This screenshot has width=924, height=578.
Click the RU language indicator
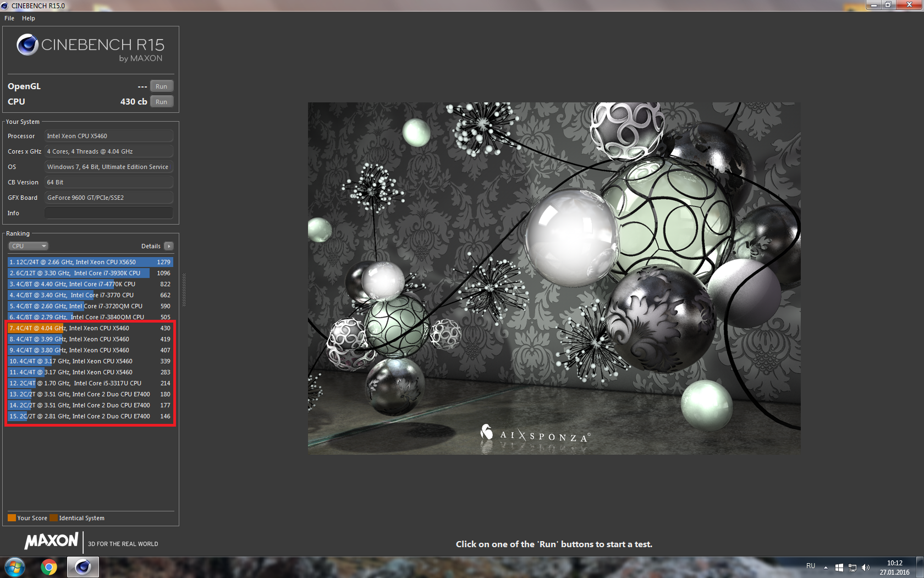(811, 566)
